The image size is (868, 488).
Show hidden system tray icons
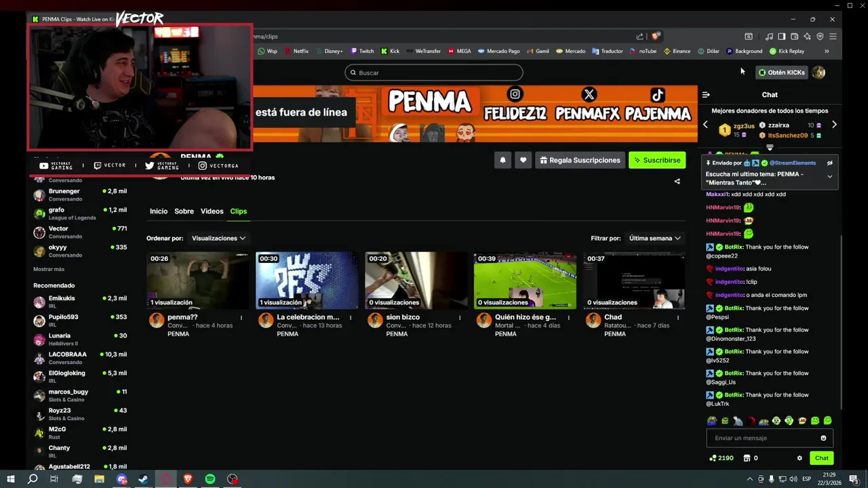(x=749, y=479)
